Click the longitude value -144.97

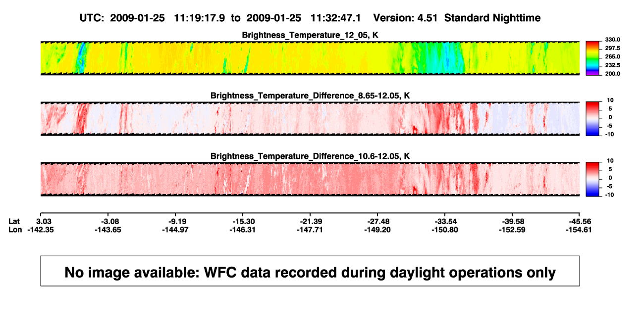point(175,230)
